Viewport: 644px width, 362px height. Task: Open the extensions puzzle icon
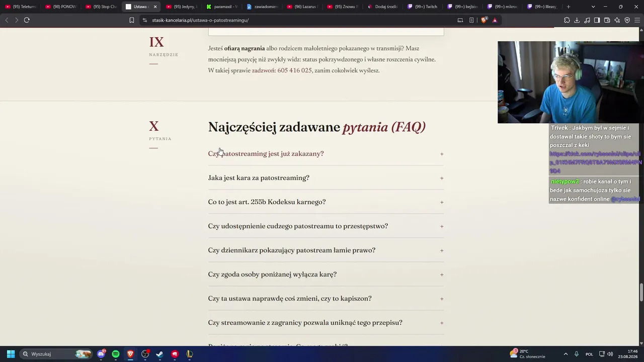[x=567, y=20]
